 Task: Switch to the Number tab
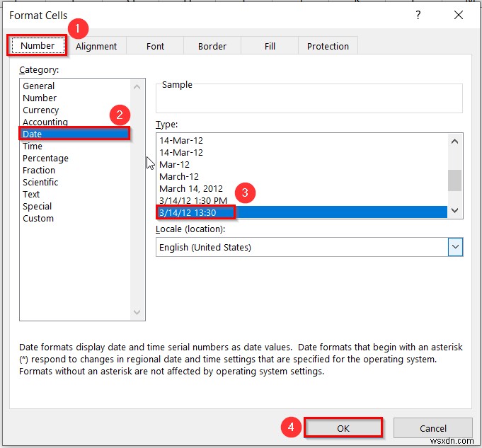[x=38, y=46]
